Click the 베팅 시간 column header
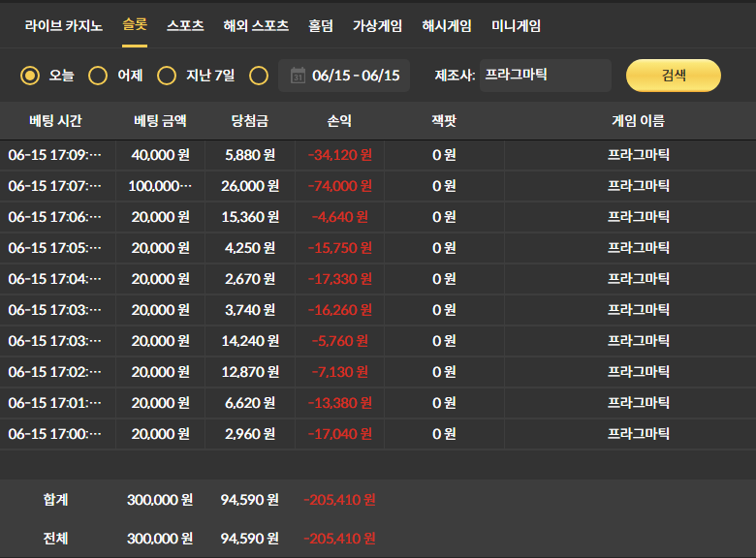This screenshot has width=756, height=558. coord(55,120)
